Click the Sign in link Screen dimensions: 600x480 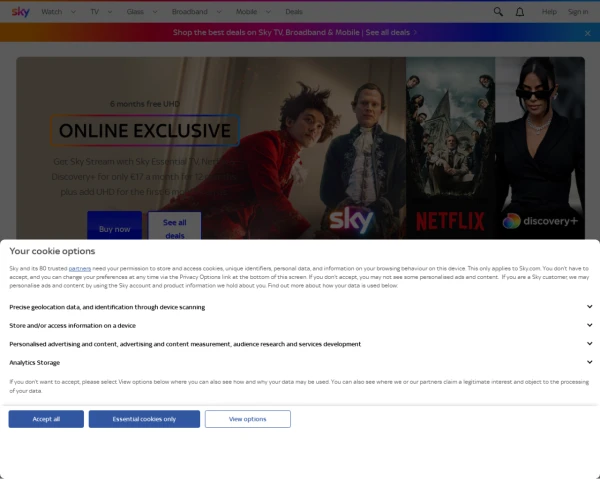pos(578,12)
